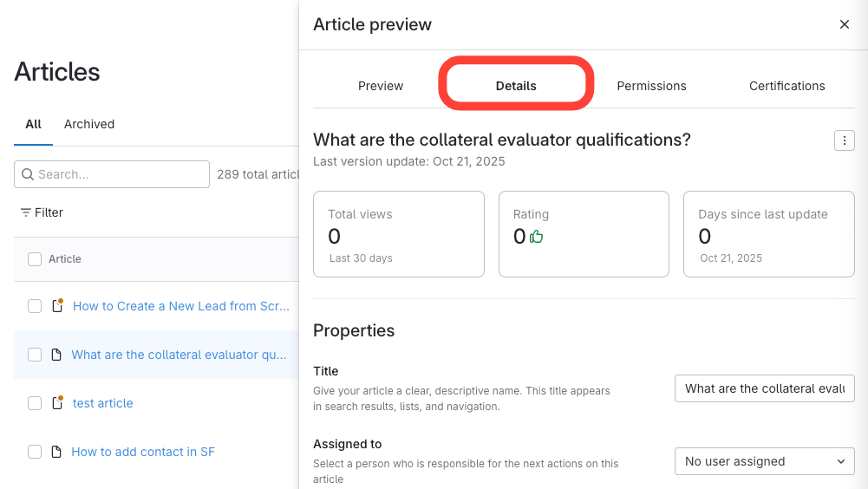Click the document icon beside 'test article'
Viewport: 868px width, 489px height.
pyautogui.click(x=57, y=403)
